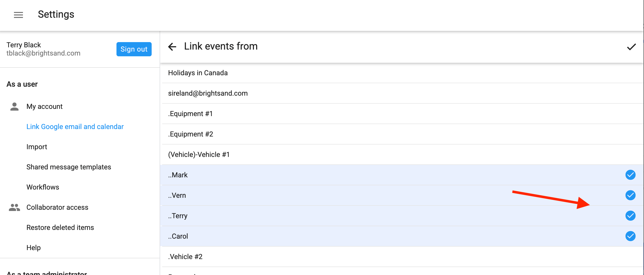Image resolution: width=644 pixels, height=275 pixels.
Task: Select the Holidays in Canada calendar
Action: pos(198,73)
